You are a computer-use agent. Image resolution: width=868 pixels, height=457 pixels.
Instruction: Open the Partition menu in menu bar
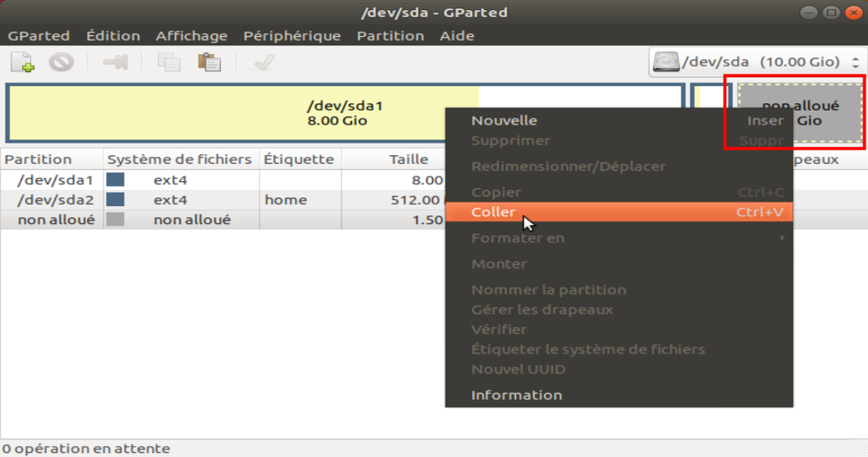tap(390, 36)
